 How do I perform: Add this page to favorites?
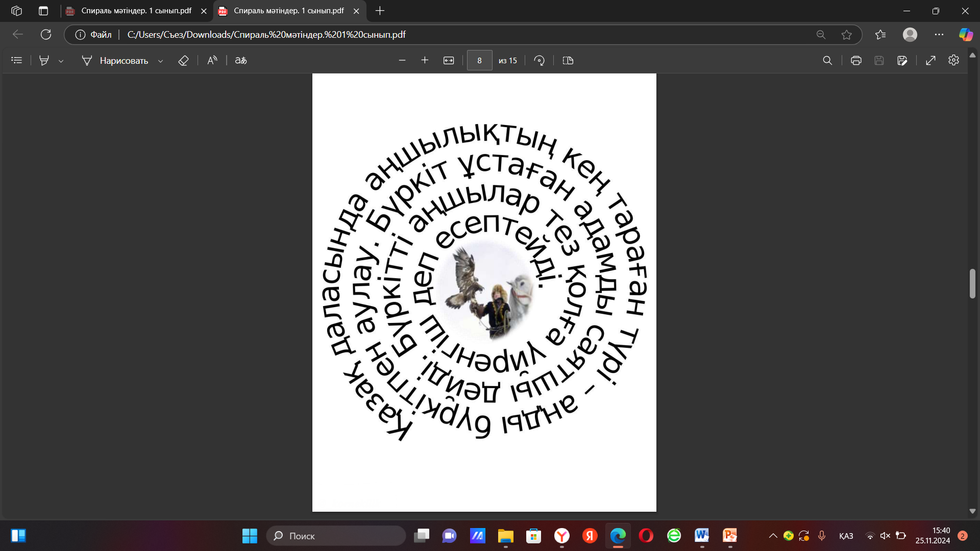click(847, 35)
